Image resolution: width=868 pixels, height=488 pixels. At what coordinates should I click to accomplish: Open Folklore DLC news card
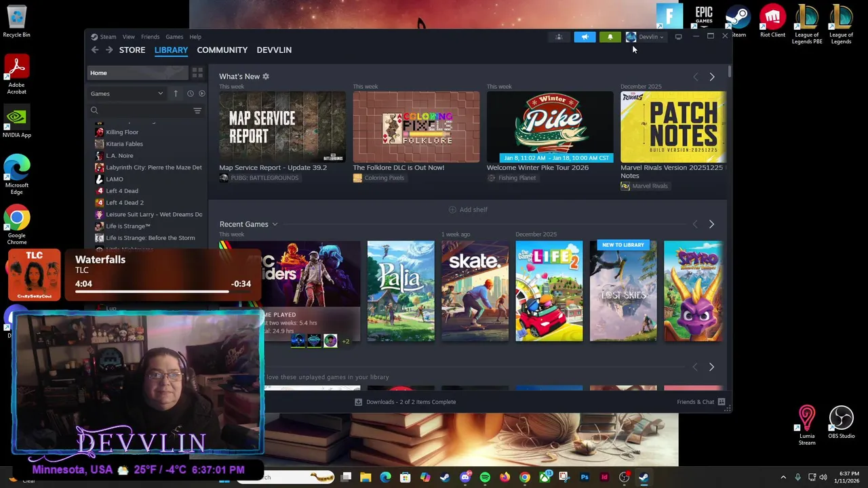tap(416, 127)
